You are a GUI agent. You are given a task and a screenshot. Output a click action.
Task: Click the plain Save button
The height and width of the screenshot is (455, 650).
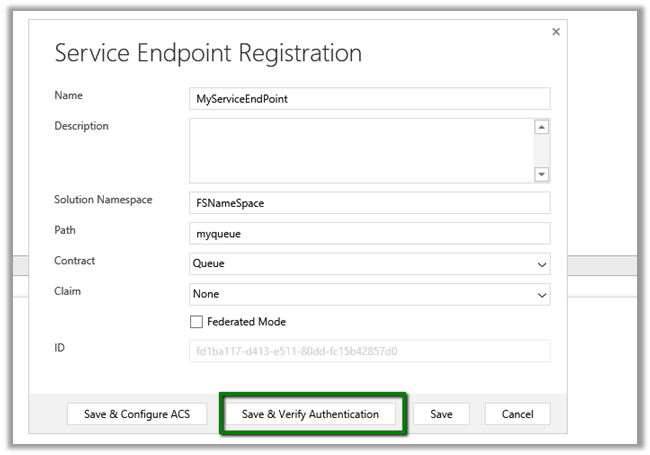coord(441,414)
